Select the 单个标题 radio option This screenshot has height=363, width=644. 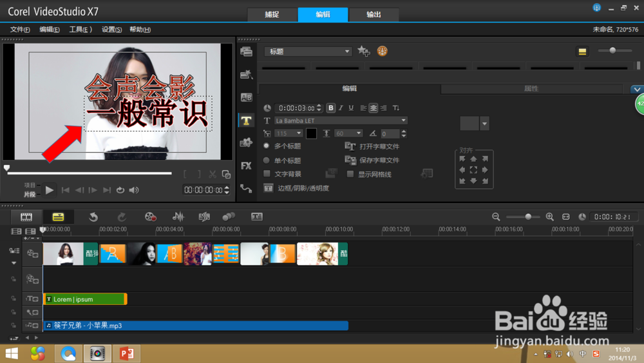pyautogui.click(x=267, y=161)
